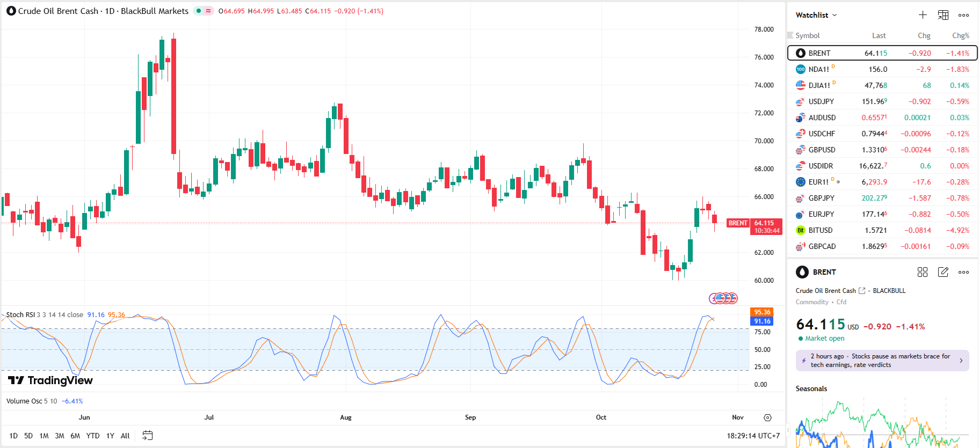Screen dimensions: 980x448
Task: Open the UTC+7 timezone menu
Action: [x=753, y=436]
